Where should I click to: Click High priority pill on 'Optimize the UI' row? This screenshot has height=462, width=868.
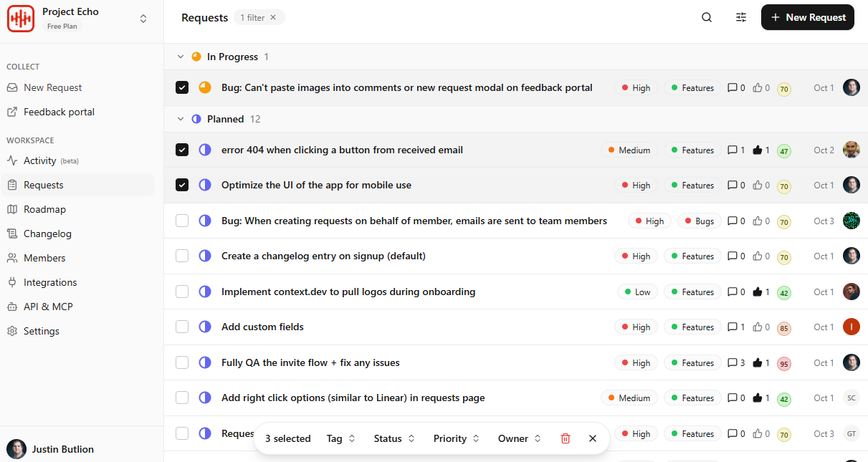tap(636, 185)
